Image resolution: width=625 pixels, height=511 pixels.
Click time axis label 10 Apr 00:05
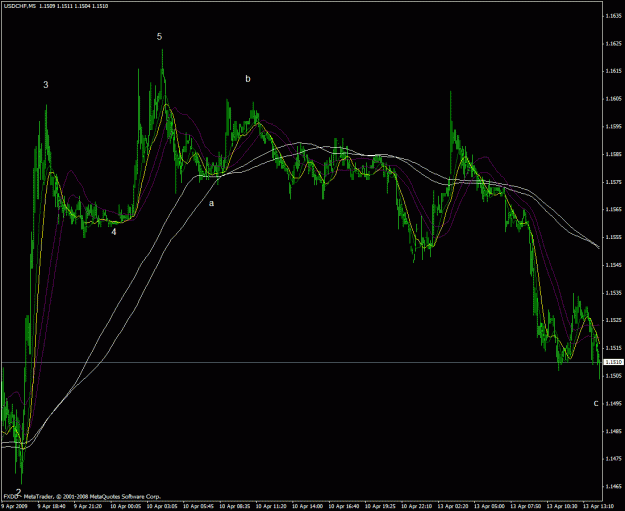pyautogui.click(x=126, y=506)
